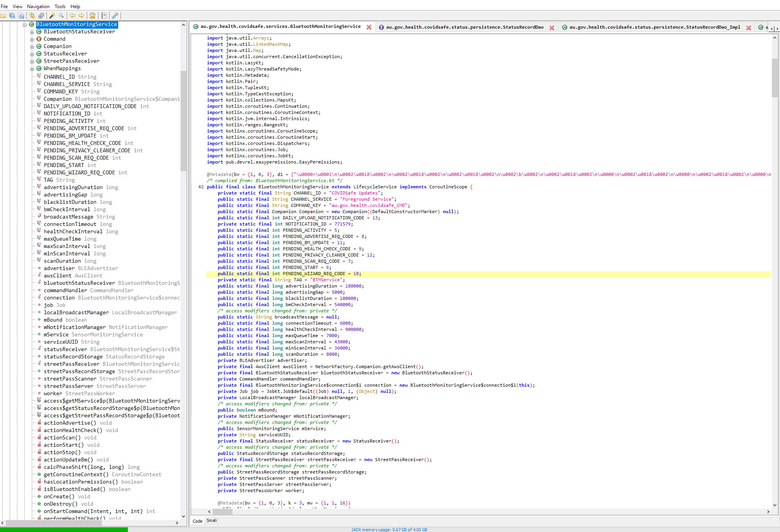
Task: Open the Navigation menu
Action: (x=38, y=7)
